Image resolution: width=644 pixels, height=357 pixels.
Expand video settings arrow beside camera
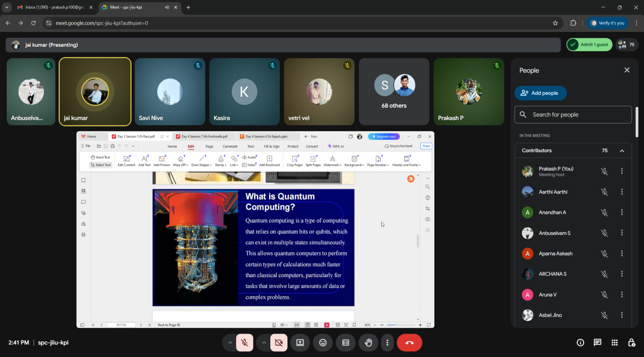click(264, 343)
